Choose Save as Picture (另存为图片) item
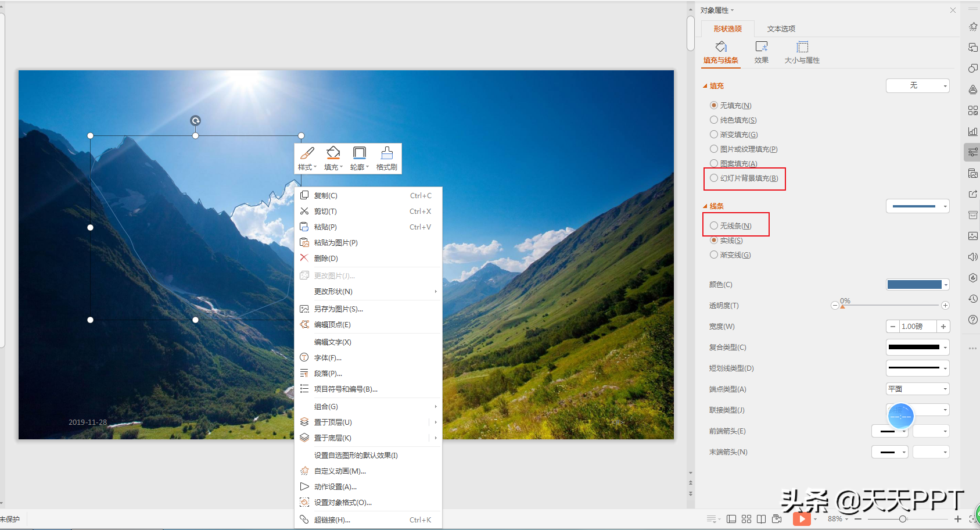The height and width of the screenshot is (530, 980). point(368,309)
